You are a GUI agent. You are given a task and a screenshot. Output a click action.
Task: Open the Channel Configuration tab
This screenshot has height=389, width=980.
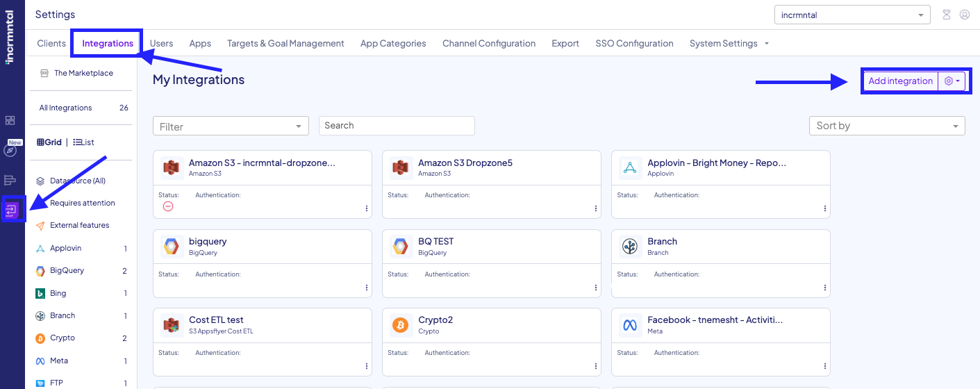(488, 43)
